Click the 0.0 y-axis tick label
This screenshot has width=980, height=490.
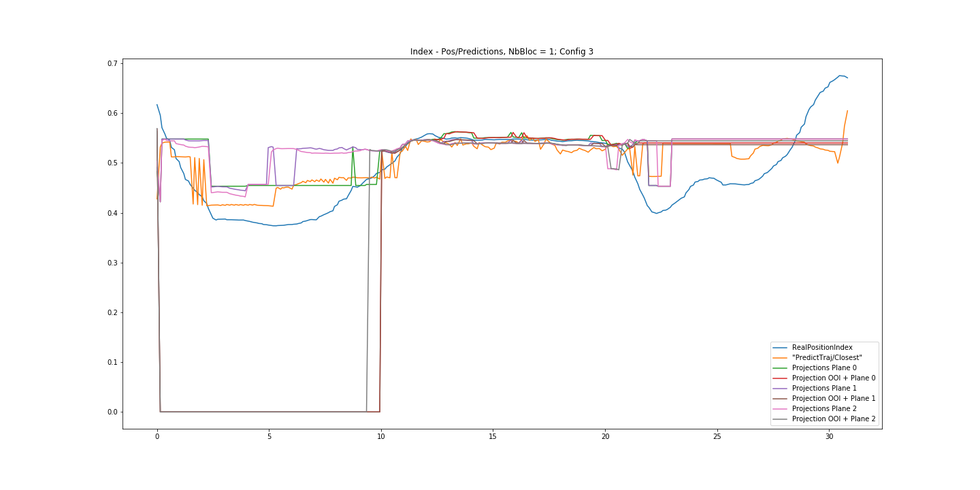pyautogui.click(x=112, y=412)
